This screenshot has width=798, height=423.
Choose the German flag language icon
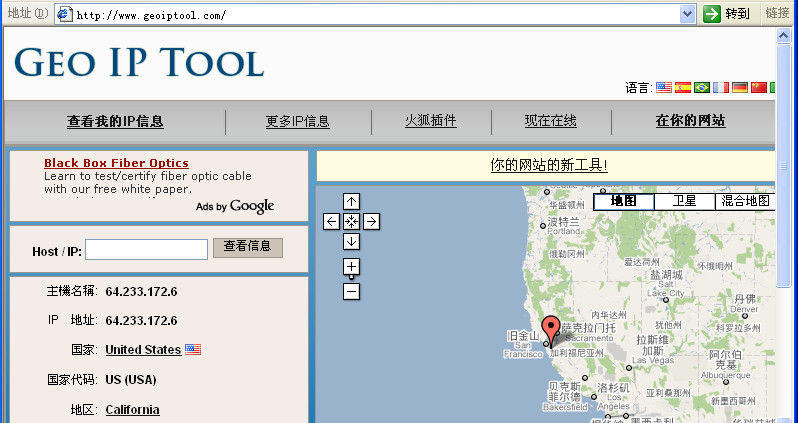(740, 88)
